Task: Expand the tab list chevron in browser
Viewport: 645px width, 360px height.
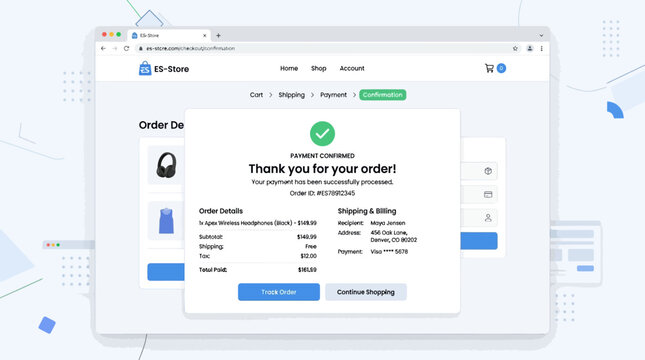Action: pos(541,36)
